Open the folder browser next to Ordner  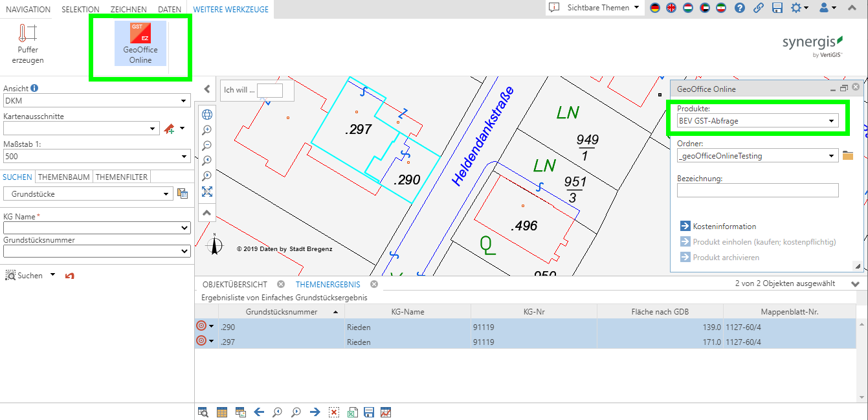tap(847, 155)
